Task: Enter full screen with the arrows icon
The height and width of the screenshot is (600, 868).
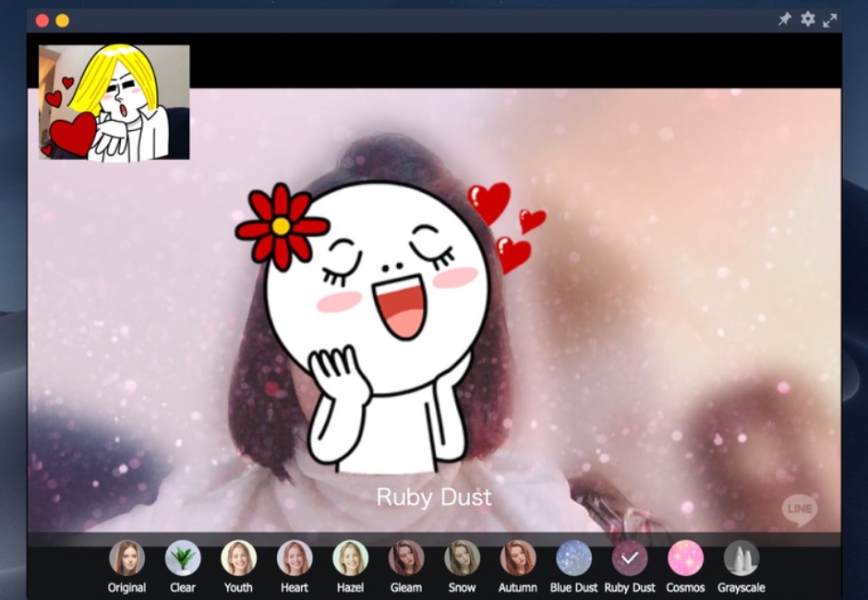Action: (x=830, y=19)
